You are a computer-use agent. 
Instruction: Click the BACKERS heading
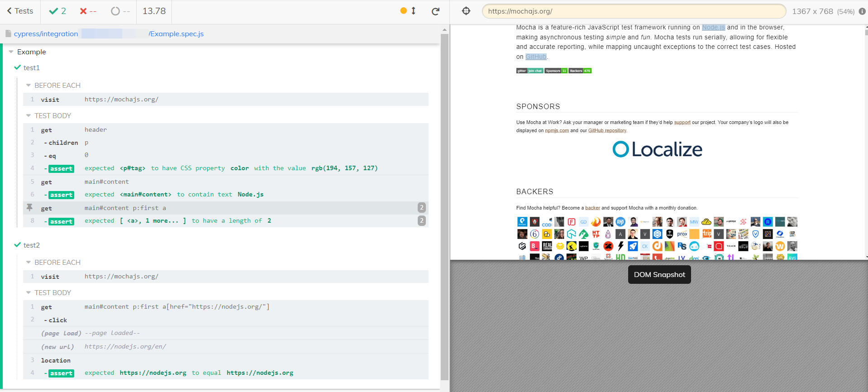(534, 192)
